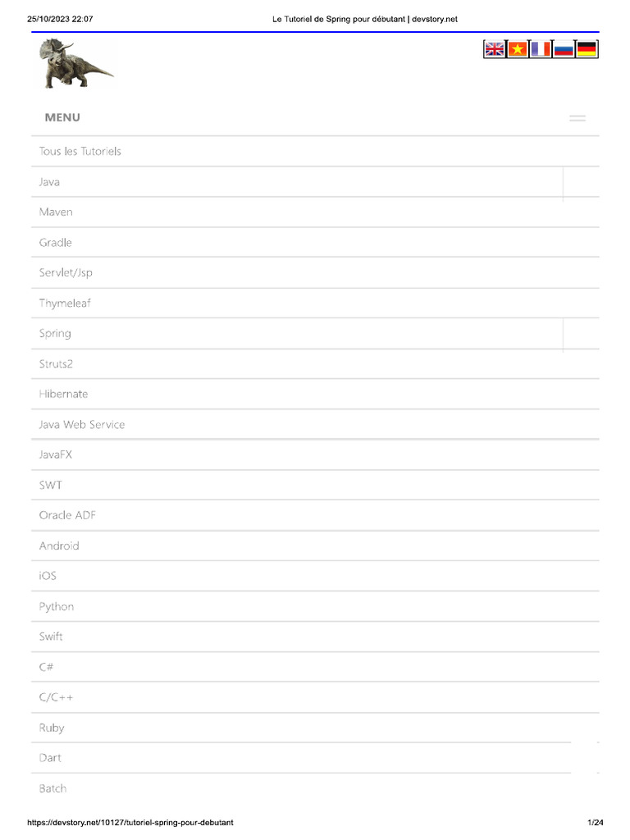Screen dimensions: 630x840
Task: Open the Maven menu entry
Action: pos(315,212)
